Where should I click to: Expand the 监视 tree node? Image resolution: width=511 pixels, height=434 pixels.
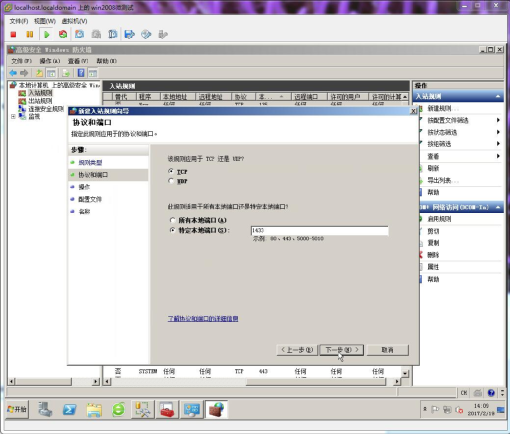point(13,116)
